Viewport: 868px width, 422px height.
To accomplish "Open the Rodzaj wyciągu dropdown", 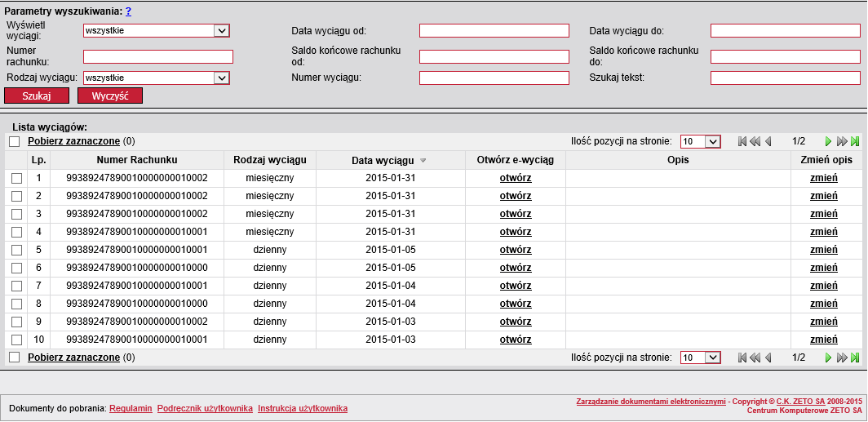I will click(156, 78).
